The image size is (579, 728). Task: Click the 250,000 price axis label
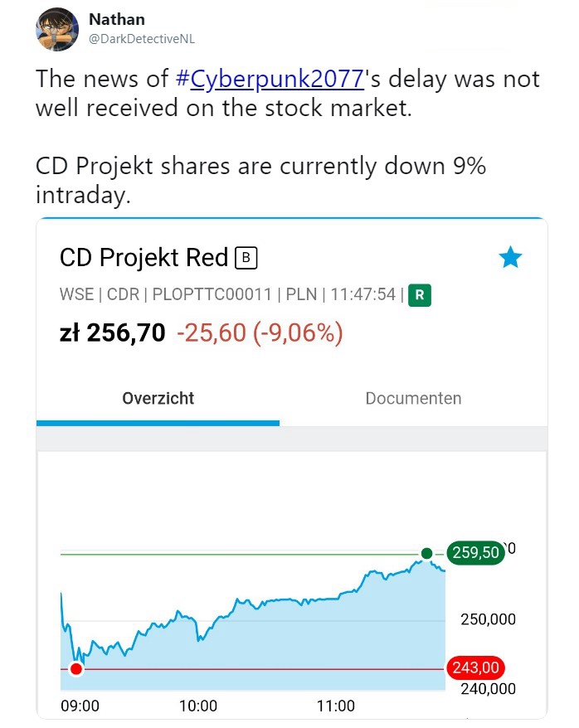click(486, 619)
